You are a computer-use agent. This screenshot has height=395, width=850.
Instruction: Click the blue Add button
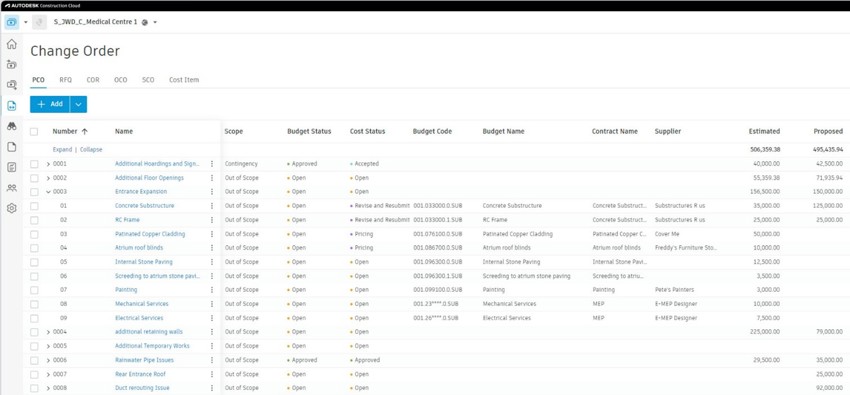pos(50,104)
